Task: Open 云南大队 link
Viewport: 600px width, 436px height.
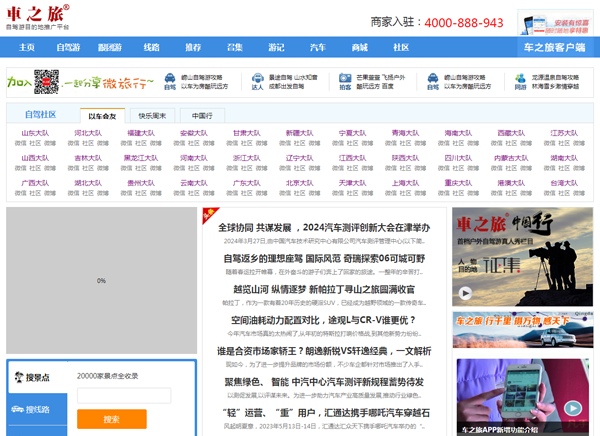Action: 194,183
